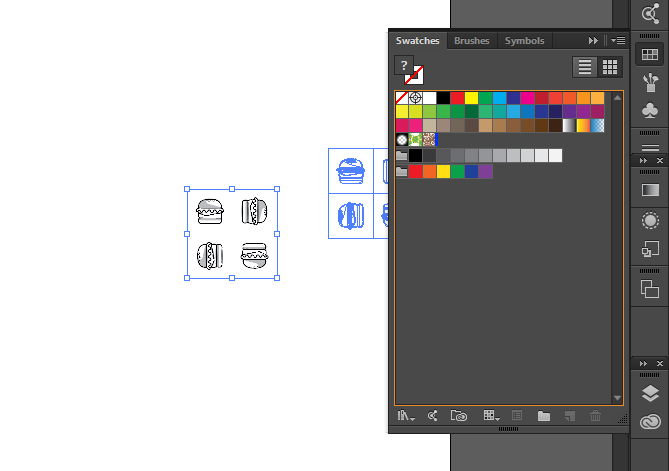Image resolution: width=669 pixels, height=471 pixels.
Task: Click the New Color Group folder icon
Action: click(x=544, y=415)
